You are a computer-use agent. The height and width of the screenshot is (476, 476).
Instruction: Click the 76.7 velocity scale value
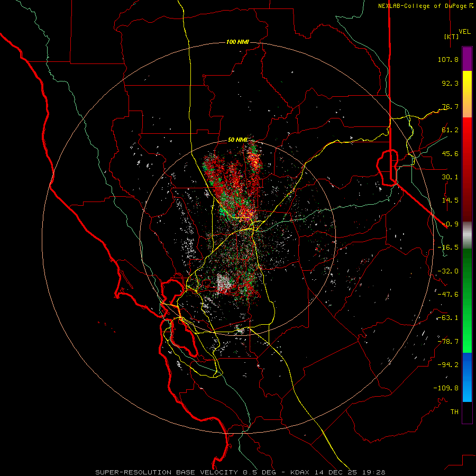450,106
